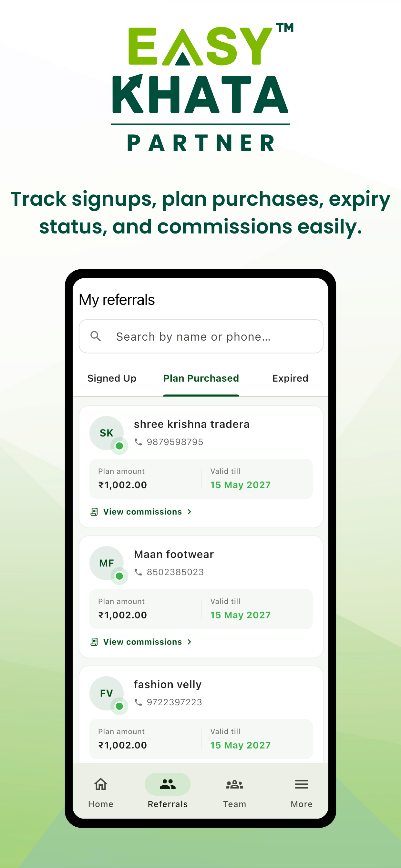Click the search magnifier icon

[x=96, y=336]
